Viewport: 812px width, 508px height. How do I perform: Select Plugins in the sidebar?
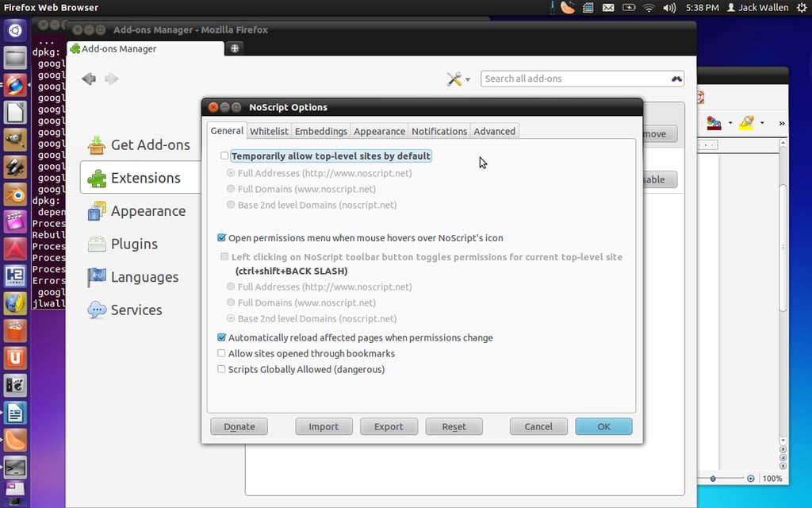pyautogui.click(x=123, y=244)
